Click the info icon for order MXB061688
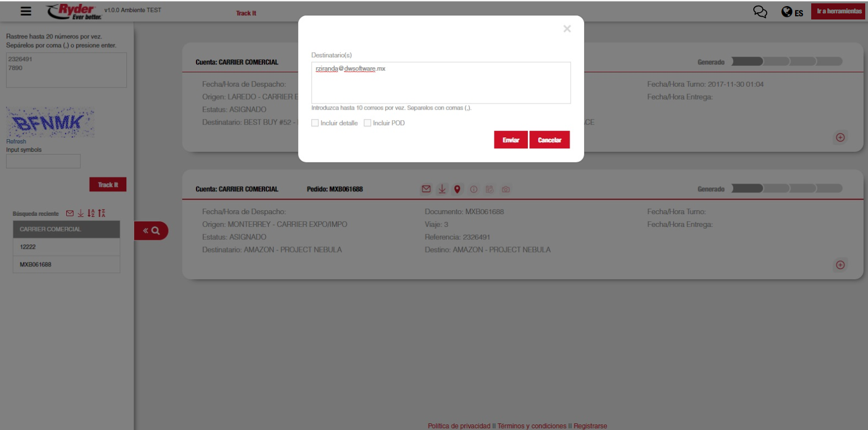Image resolution: width=868 pixels, height=430 pixels. [x=474, y=189]
